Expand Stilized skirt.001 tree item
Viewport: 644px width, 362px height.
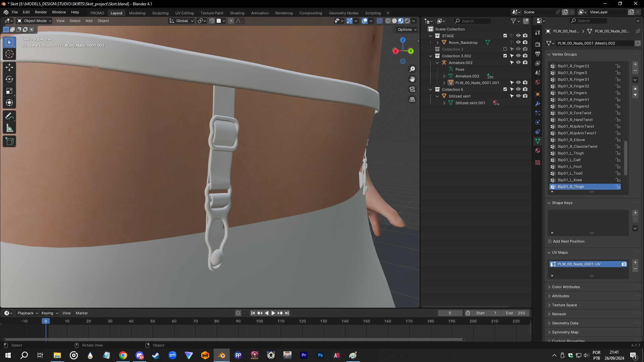tap(444, 103)
